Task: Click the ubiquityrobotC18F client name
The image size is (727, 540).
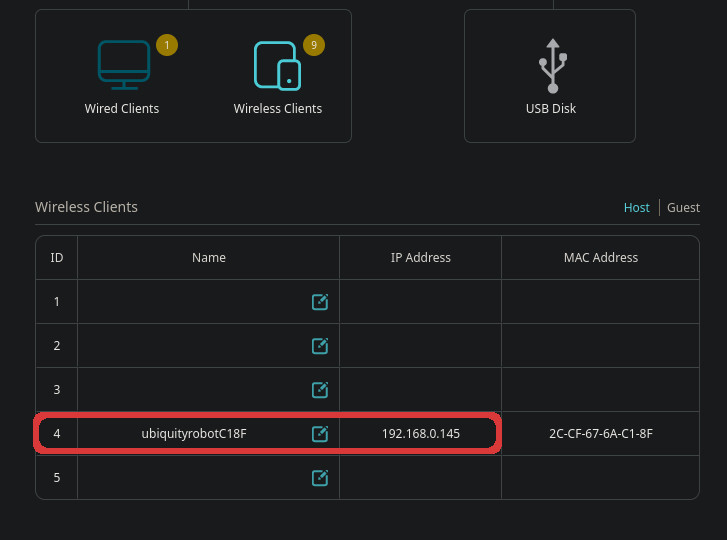Action: [x=194, y=434]
